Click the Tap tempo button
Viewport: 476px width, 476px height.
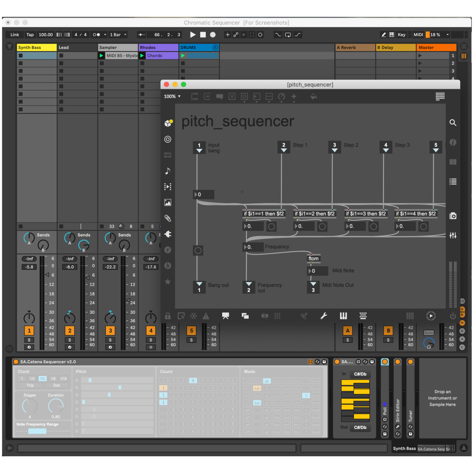(30, 35)
